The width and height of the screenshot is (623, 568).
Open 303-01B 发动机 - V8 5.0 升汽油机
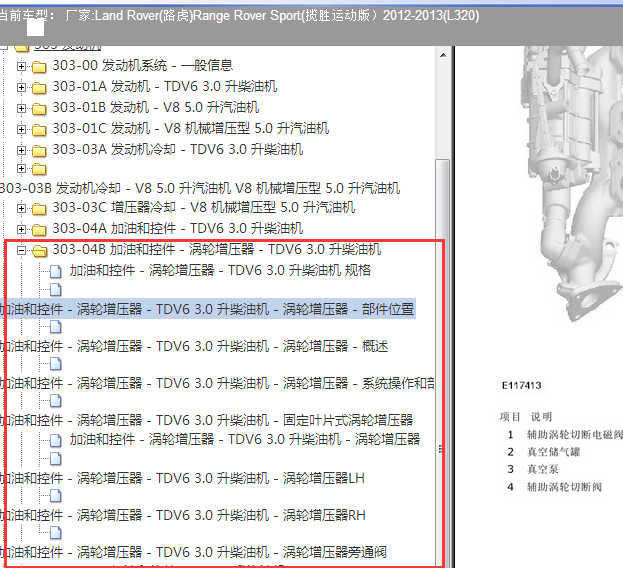click(156, 108)
